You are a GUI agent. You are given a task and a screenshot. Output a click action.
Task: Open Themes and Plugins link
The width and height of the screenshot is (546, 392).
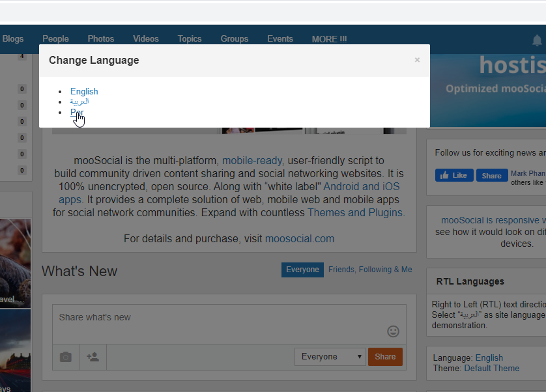(x=356, y=212)
